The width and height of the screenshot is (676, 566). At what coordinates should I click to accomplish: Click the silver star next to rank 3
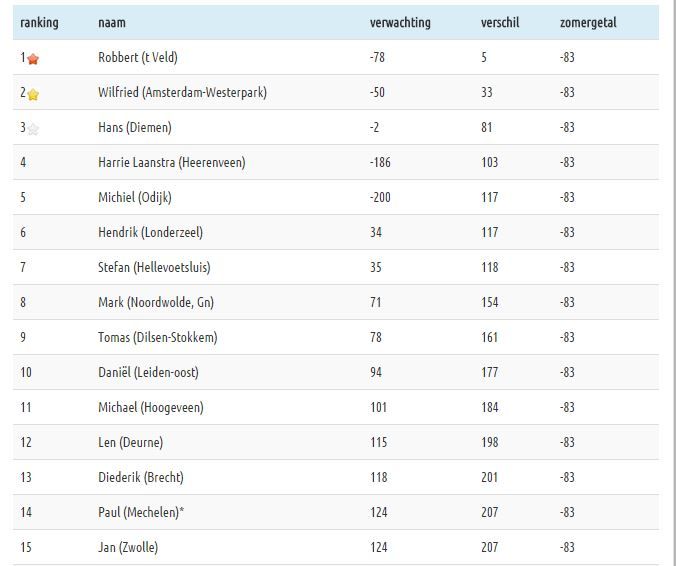point(33,128)
